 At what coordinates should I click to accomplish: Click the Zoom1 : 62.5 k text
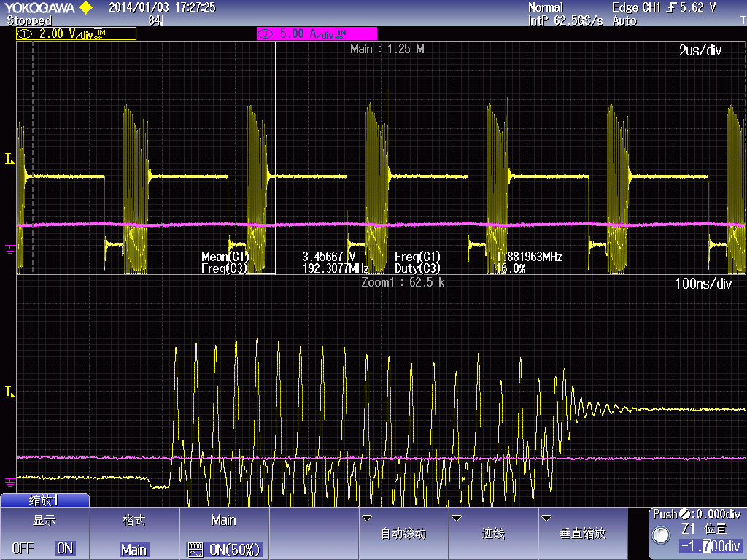click(403, 282)
